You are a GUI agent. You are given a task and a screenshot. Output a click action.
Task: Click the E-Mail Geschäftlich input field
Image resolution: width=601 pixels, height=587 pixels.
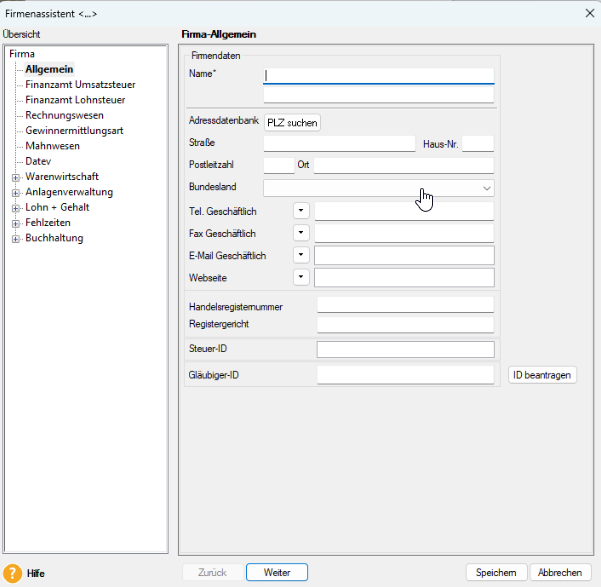click(404, 255)
